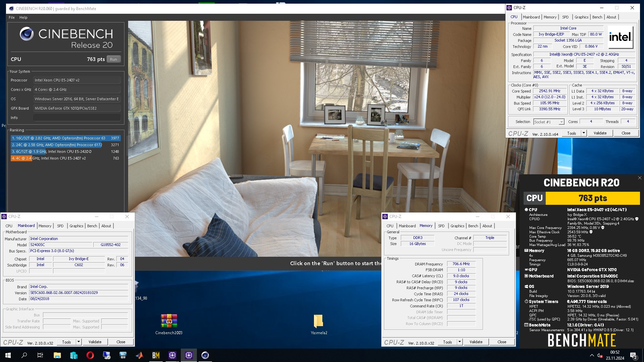
Task: Close the BenchMate Cinebench R20 result overlay
Action: (640, 178)
